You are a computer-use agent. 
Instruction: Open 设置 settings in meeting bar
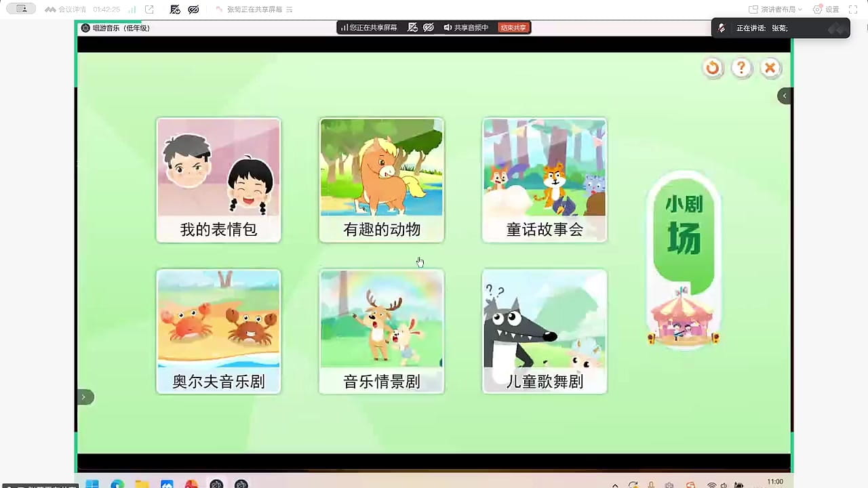click(x=826, y=9)
